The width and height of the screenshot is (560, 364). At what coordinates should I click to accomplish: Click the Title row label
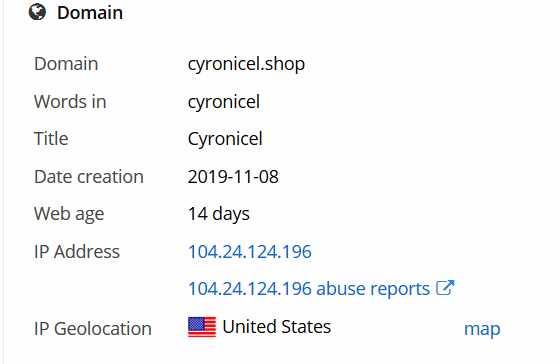[x=51, y=139]
